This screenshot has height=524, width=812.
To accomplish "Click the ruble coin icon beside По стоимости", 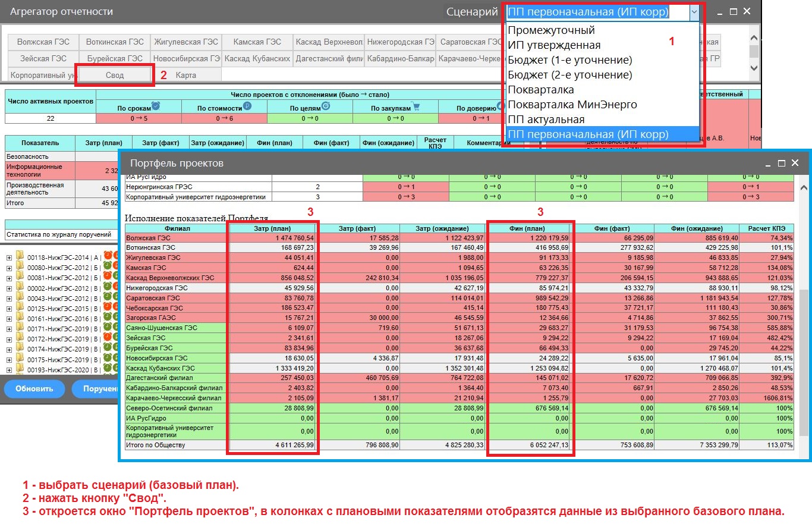I will coord(247,106).
